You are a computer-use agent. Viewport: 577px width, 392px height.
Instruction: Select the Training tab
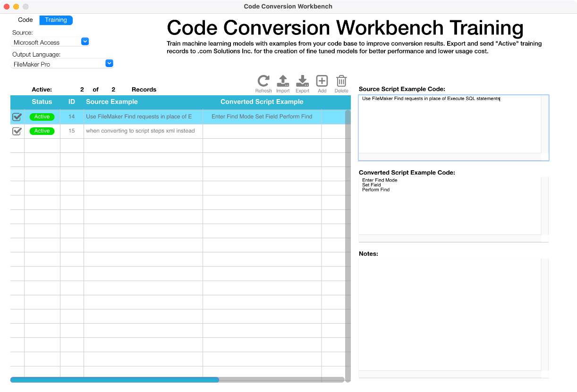click(x=56, y=20)
